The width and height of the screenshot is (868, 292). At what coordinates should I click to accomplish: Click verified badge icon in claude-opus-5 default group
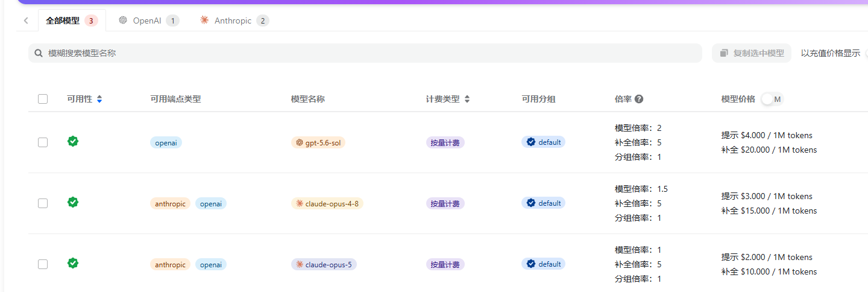pos(531,264)
